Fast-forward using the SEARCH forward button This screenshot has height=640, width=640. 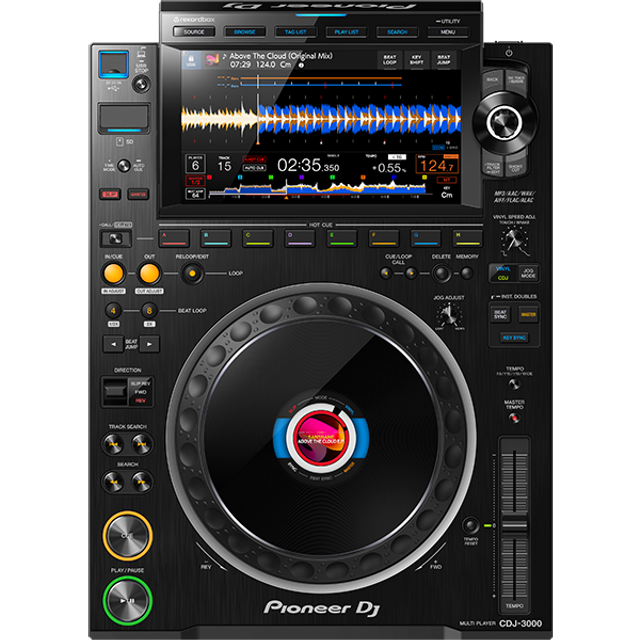click(142, 482)
